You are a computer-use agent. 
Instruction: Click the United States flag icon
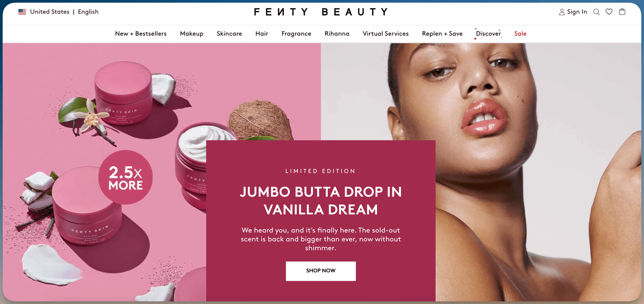coord(22,12)
